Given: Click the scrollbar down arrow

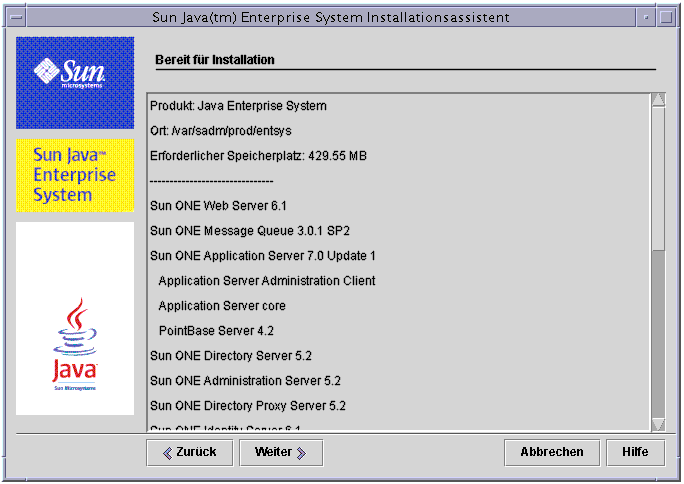Looking at the screenshot, I should (x=658, y=424).
